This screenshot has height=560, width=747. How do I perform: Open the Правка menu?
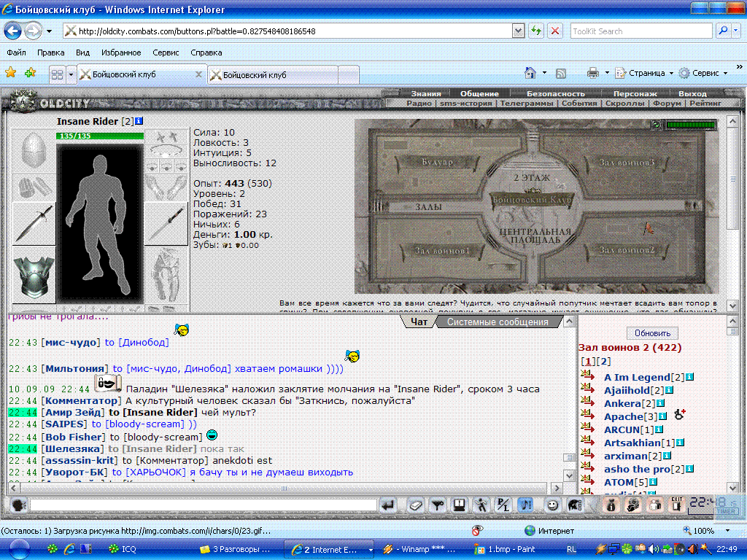click(x=50, y=52)
